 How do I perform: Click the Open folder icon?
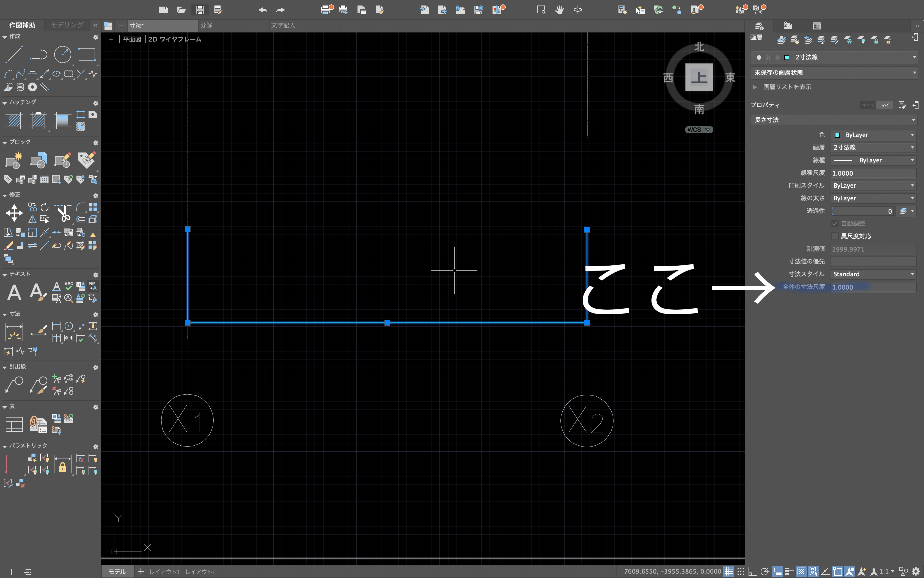point(182,10)
